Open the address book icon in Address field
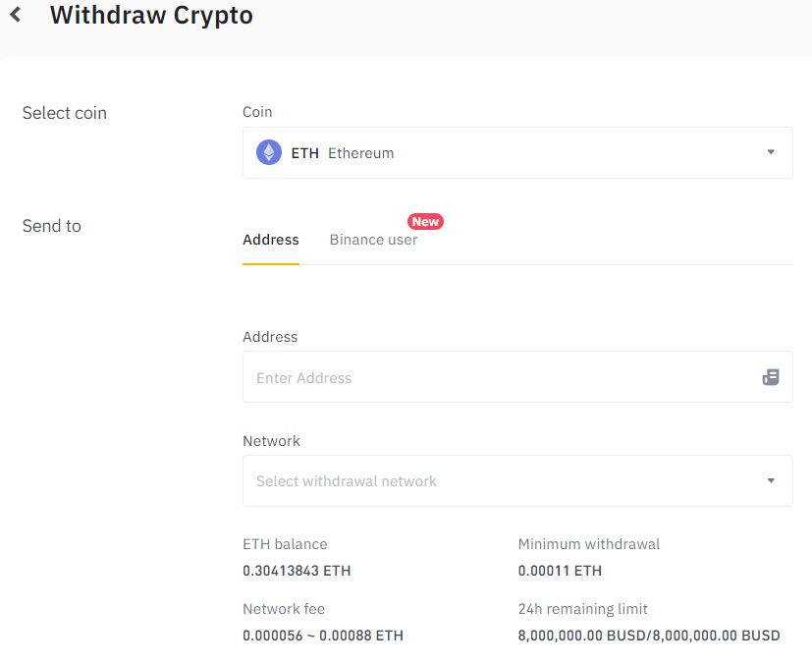Image resolution: width=812 pixels, height=665 pixels. pos(771,377)
